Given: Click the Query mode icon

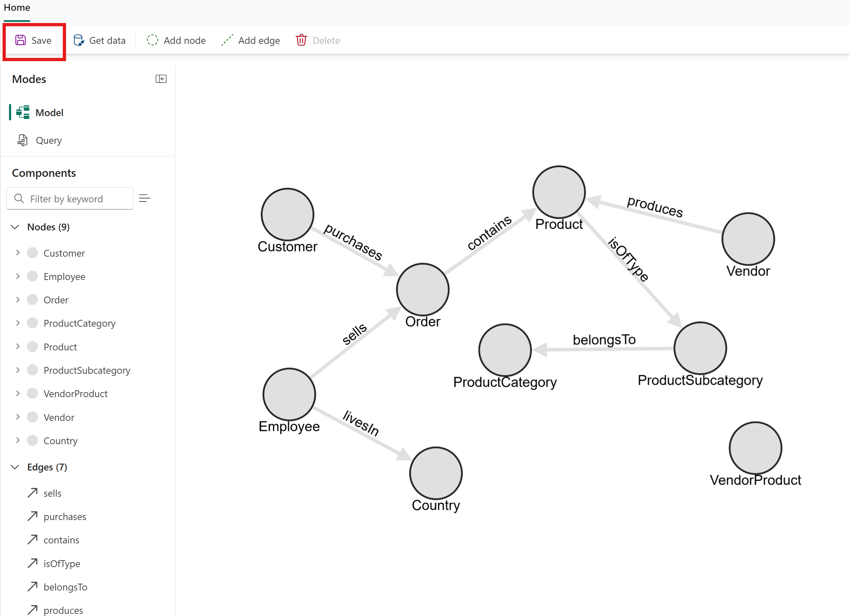Looking at the screenshot, I should point(22,140).
